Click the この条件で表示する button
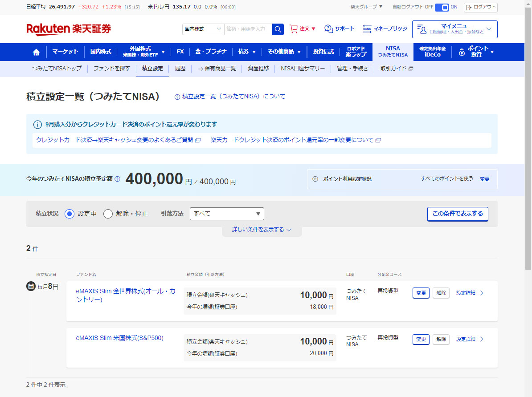Viewport: 532px width, 397px height. click(x=458, y=214)
